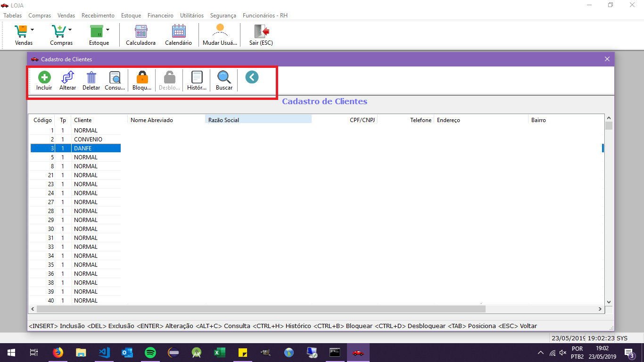This screenshot has height=362, width=644.
Task: Click the horizontal scrollbar right arrow
Action: click(x=600, y=309)
